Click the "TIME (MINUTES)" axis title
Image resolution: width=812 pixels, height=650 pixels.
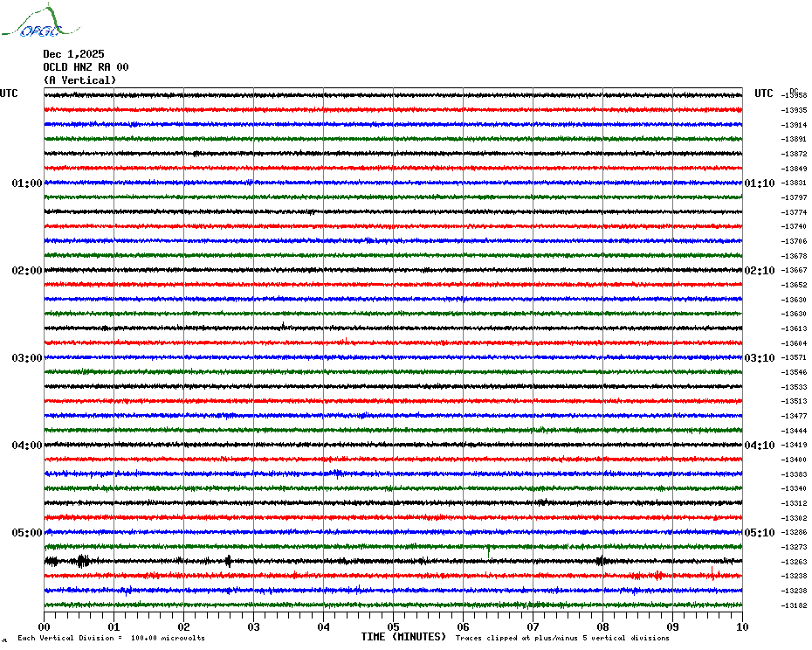point(403,637)
